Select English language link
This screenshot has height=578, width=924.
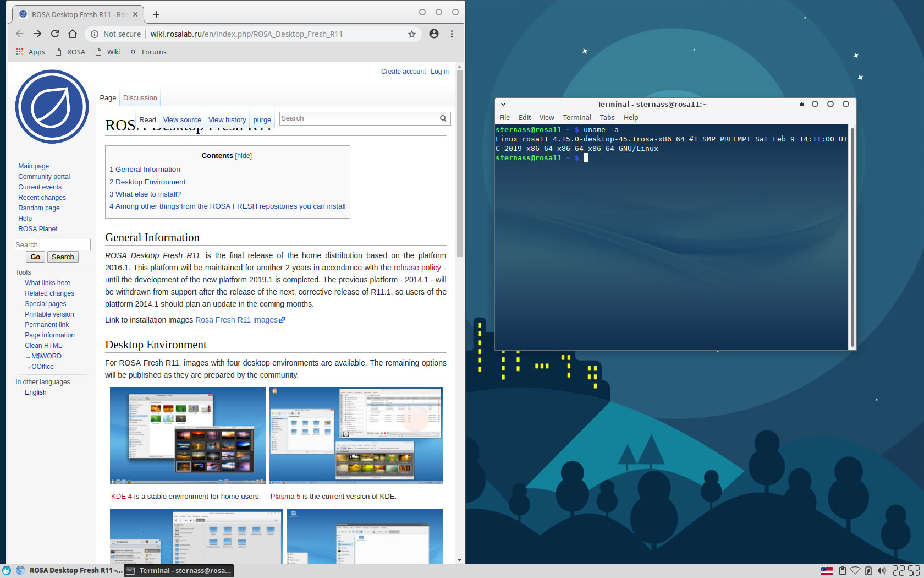36,392
